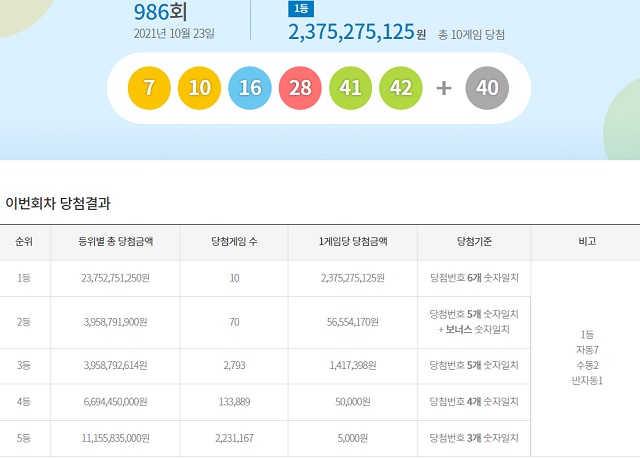
Task: Click the 총 10게임 당첨 text
Action: point(471,35)
